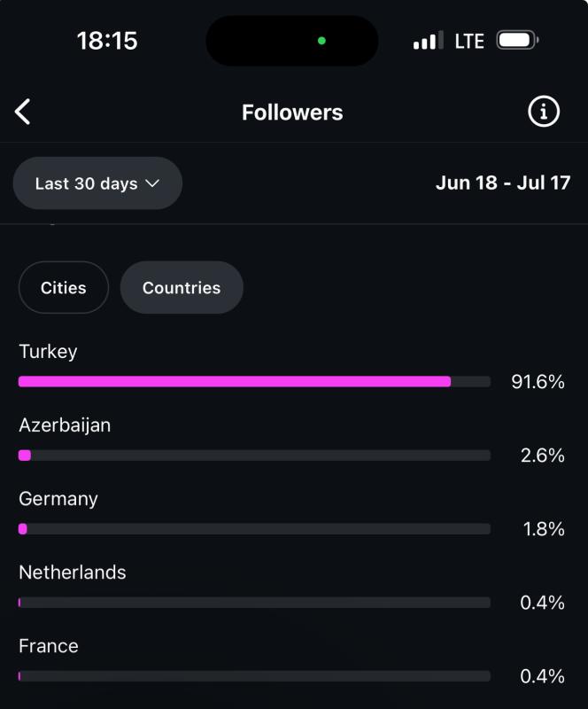This screenshot has width=588, height=709.
Task: Tap the green dot camera indicator
Action: 321,41
